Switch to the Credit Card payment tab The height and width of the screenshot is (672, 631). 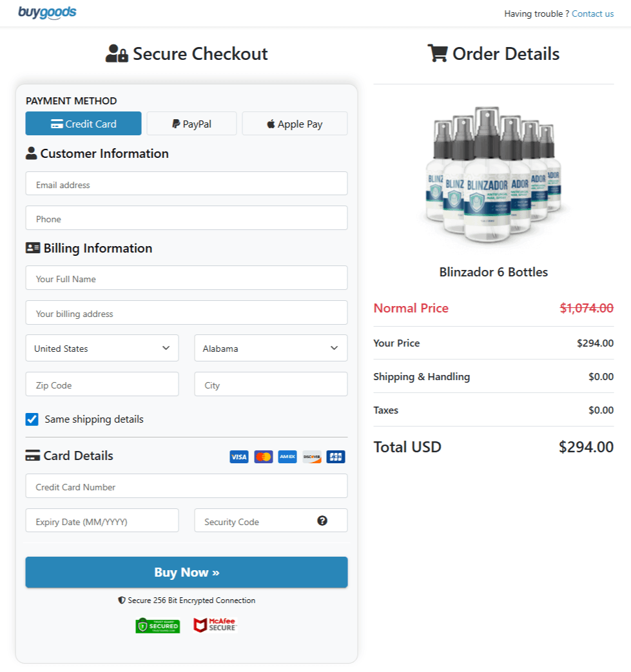83,123
